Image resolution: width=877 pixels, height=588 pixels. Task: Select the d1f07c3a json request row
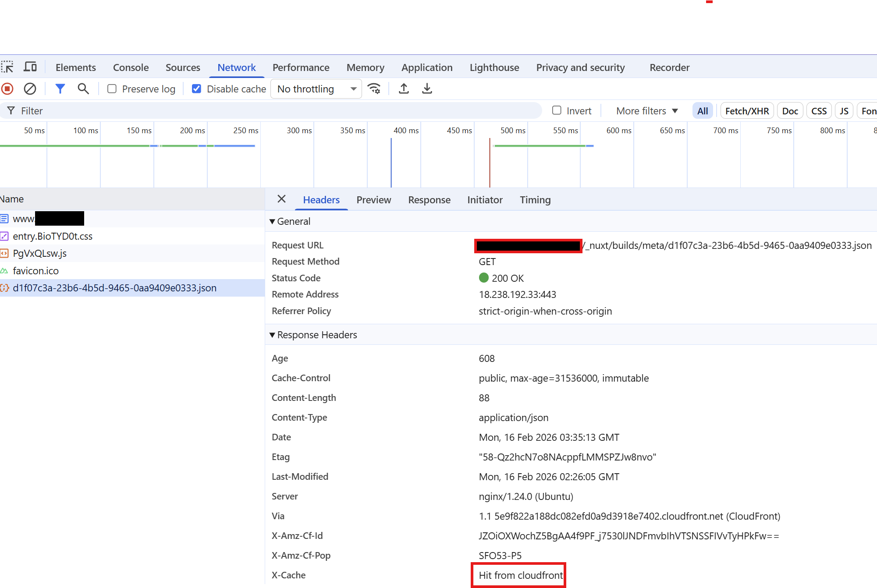click(x=132, y=288)
